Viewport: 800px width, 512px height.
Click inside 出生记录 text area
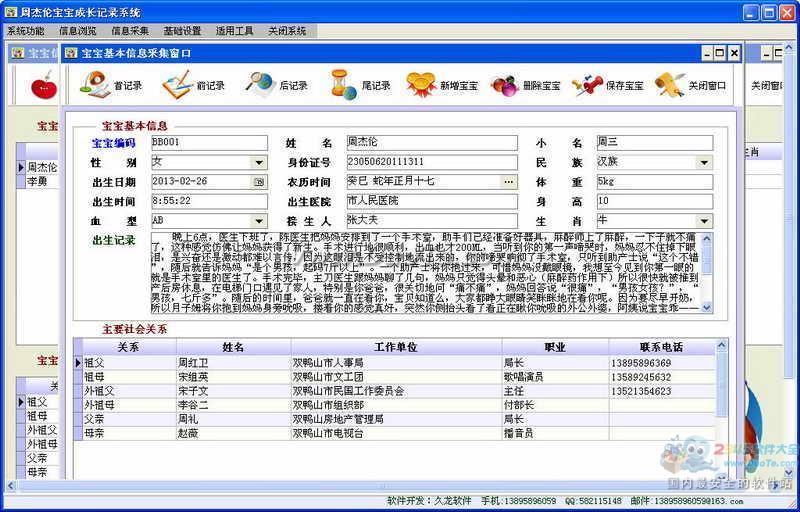click(x=426, y=272)
